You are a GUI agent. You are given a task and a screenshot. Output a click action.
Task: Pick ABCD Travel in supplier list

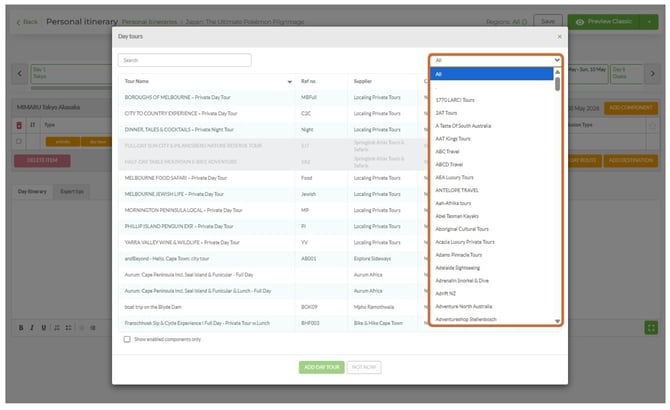449,164
